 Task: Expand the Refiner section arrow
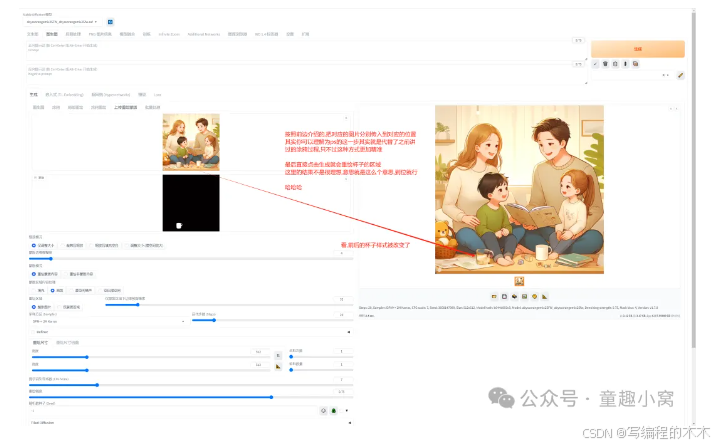[x=349, y=332]
